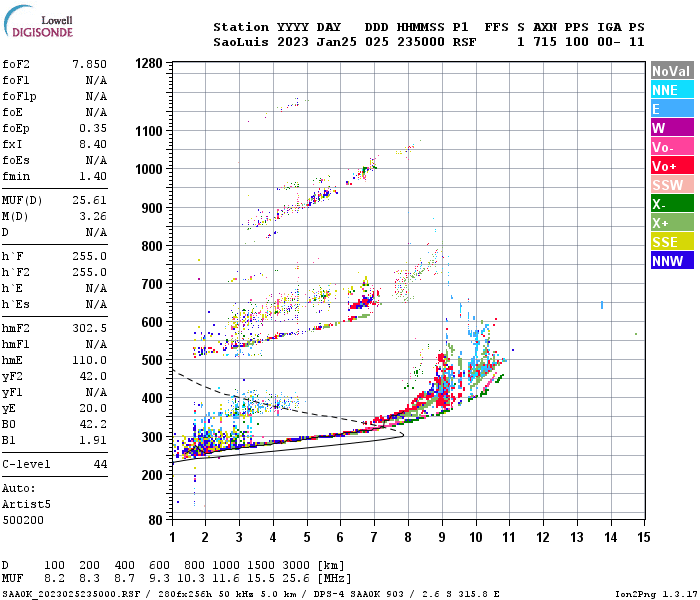Click the 3000 km distance column

pyautogui.click(x=296, y=565)
